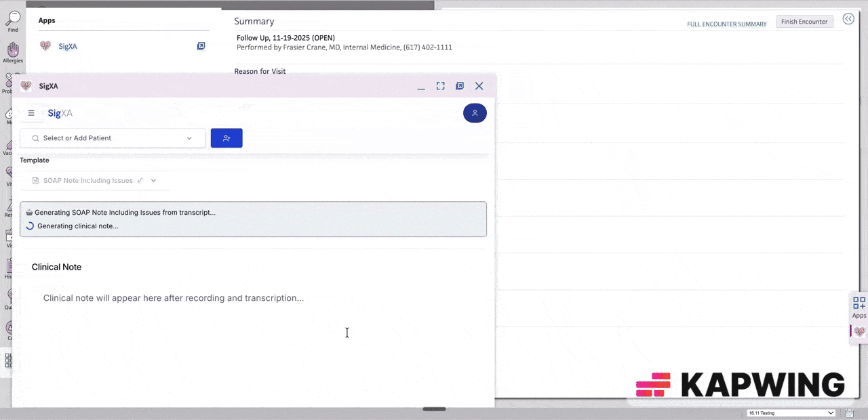Click the Finish Encounter button
This screenshot has width=868, height=420.
point(804,21)
